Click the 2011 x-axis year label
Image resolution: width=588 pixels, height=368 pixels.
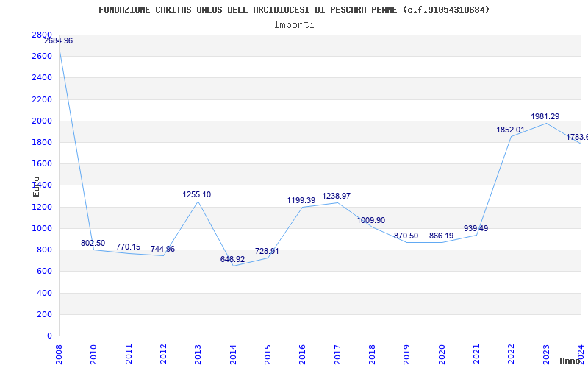[x=129, y=355]
